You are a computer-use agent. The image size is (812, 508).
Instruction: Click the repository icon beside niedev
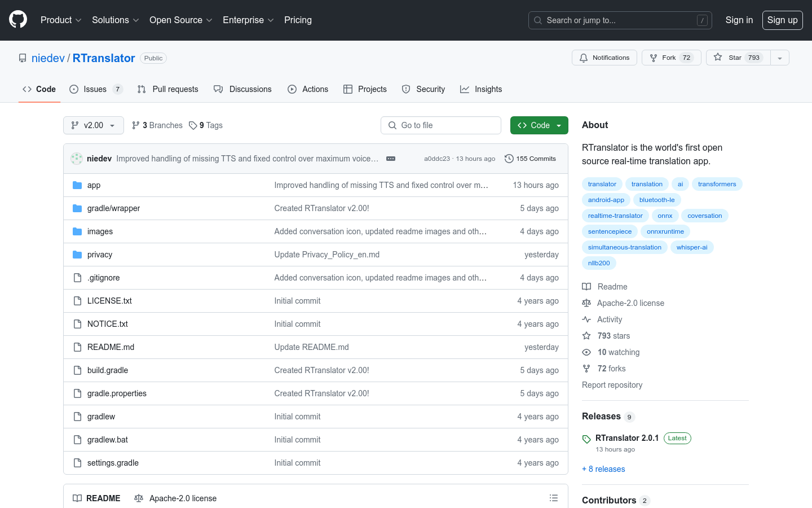23,58
